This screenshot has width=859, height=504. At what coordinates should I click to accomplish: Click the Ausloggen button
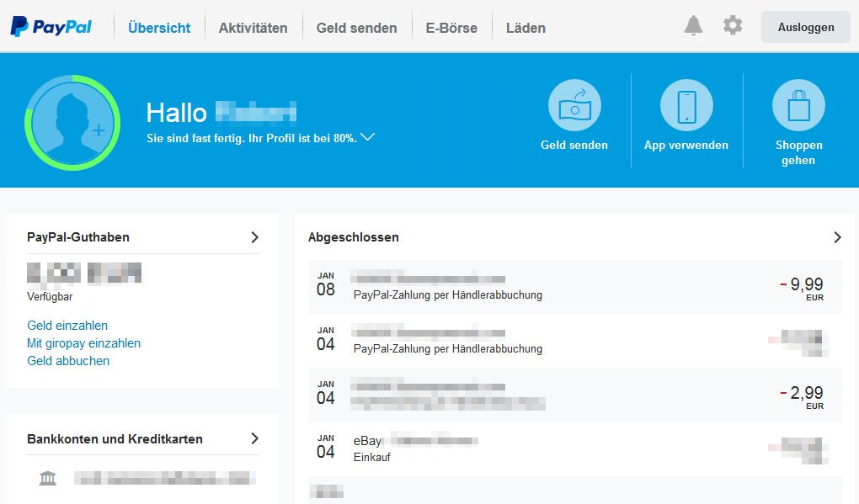coord(806,27)
